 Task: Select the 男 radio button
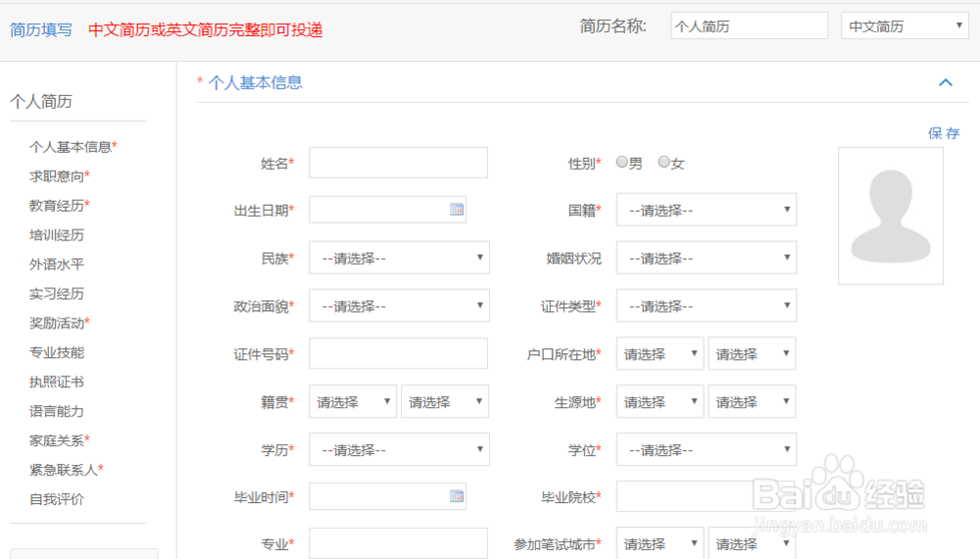click(622, 162)
